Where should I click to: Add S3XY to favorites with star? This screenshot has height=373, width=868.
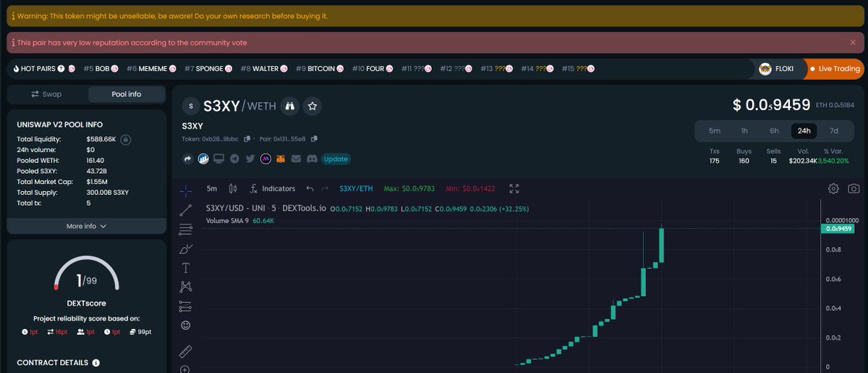tap(312, 106)
